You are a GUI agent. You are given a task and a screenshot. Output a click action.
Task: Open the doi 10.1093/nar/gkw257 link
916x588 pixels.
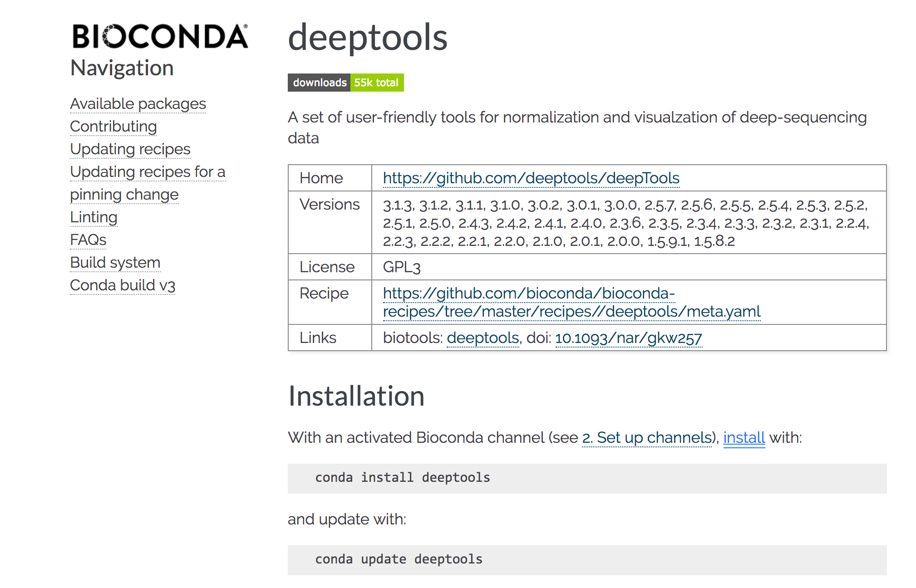coord(629,338)
